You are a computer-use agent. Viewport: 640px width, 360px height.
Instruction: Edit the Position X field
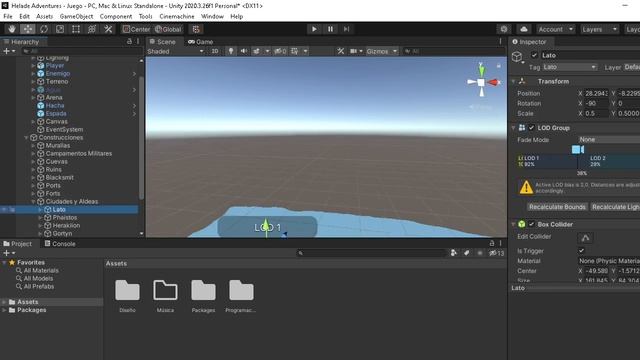(596, 93)
